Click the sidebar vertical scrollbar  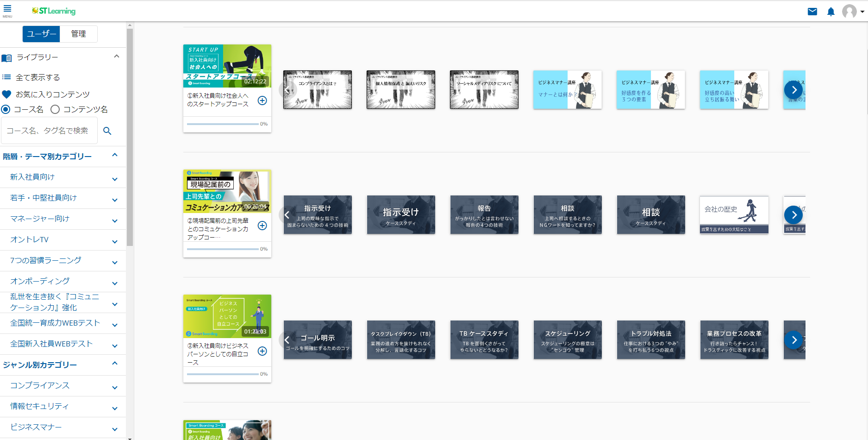[130, 137]
